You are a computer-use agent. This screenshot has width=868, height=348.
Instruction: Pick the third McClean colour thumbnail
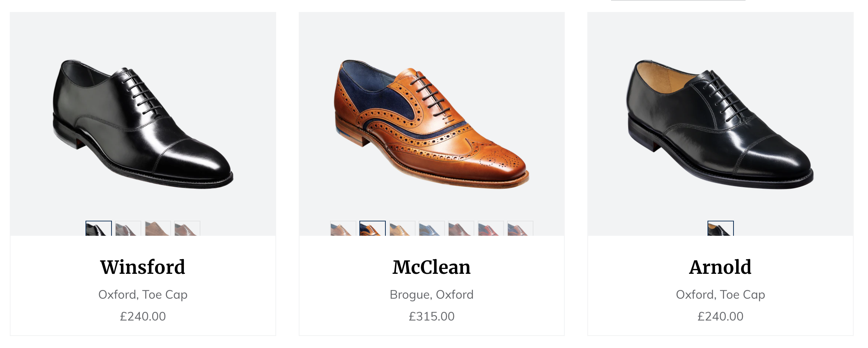(402, 229)
